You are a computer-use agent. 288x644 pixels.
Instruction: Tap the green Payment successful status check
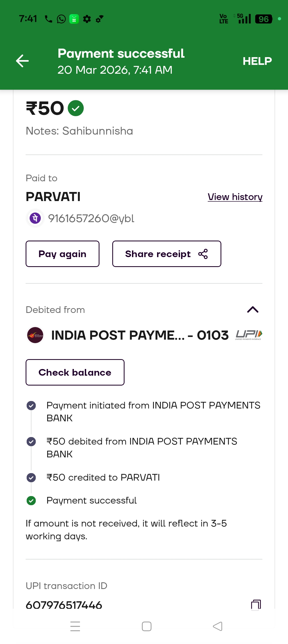[31, 501]
